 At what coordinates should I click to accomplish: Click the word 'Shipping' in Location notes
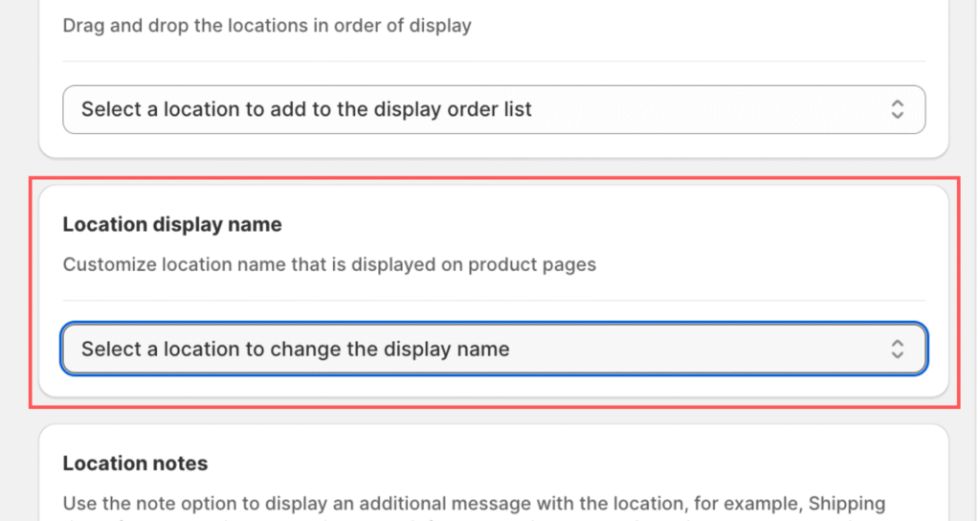pyautogui.click(x=847, y=504)
